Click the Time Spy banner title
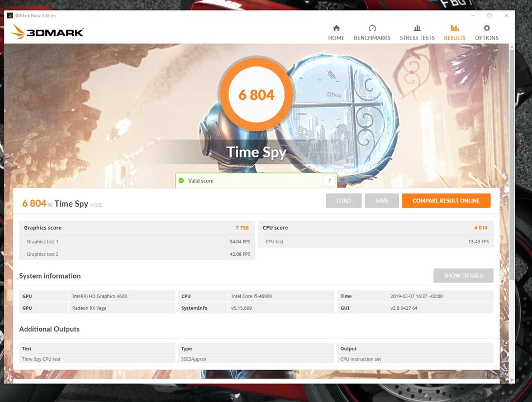The height and width of the screenshot is (402, 532). [x=256, y=152]
